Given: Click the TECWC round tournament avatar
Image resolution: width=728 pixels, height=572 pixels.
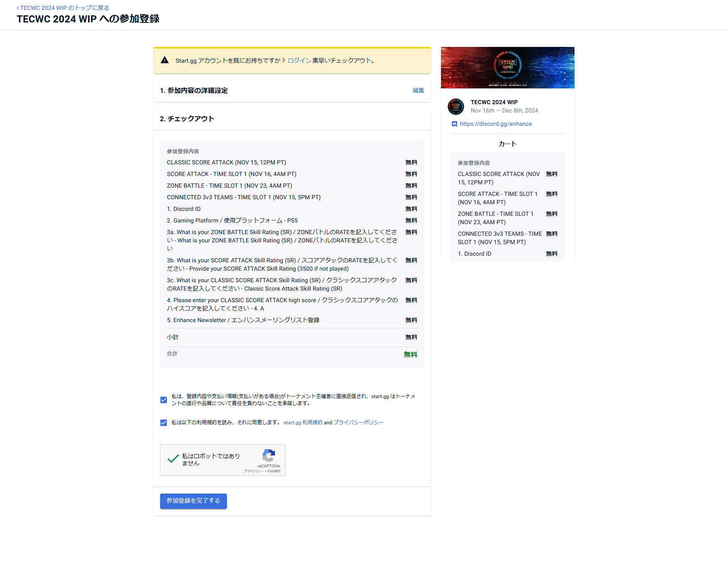Looking at the screenshot, I should 456,107.
